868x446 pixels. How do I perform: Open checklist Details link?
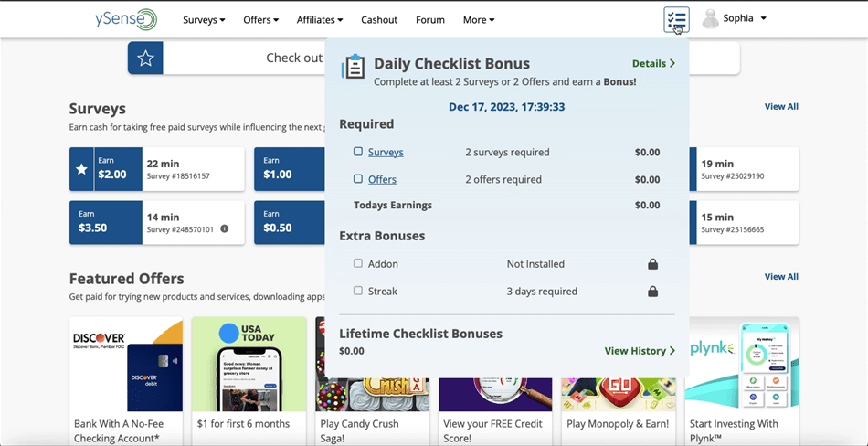tap(653, 63)
